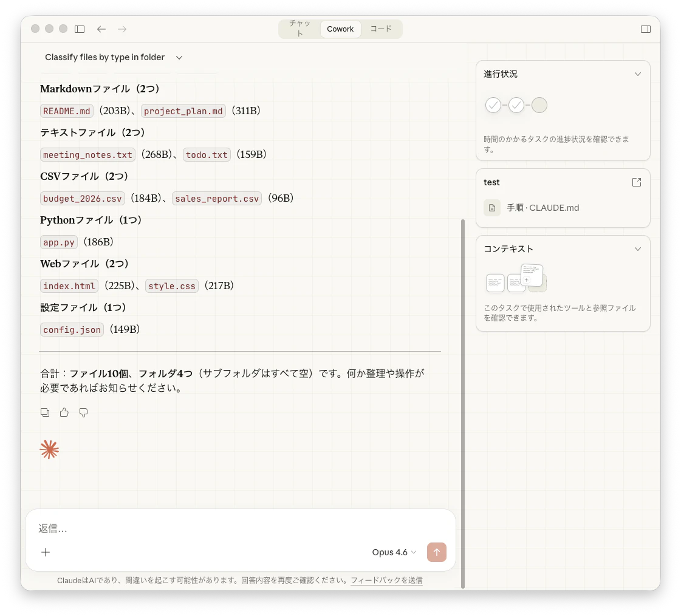Give the response a thumbs down
Image resolution: width=681 pixels, height=616 pixels.
[x=83, y=412]
